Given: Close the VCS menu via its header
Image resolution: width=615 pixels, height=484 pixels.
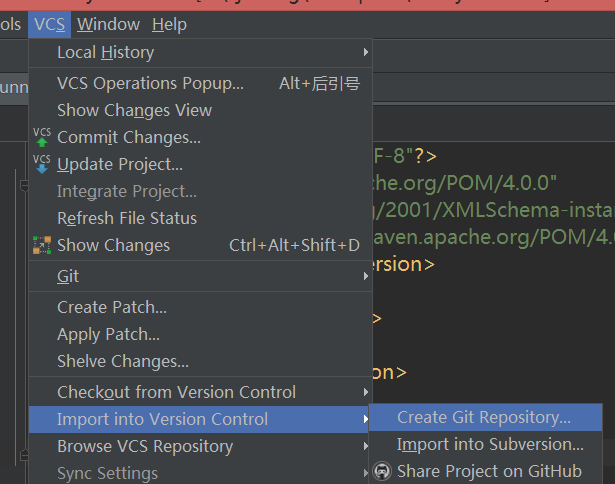Looking at the screenshot, I should coord(49,24).
